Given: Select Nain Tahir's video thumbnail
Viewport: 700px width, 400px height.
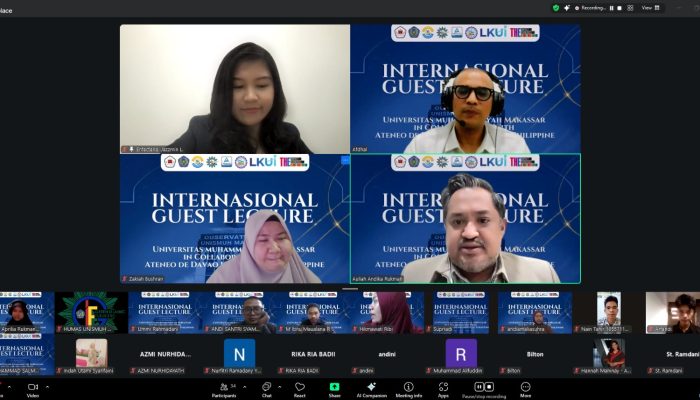Looking at the screenshot, I should click(609, 312).
